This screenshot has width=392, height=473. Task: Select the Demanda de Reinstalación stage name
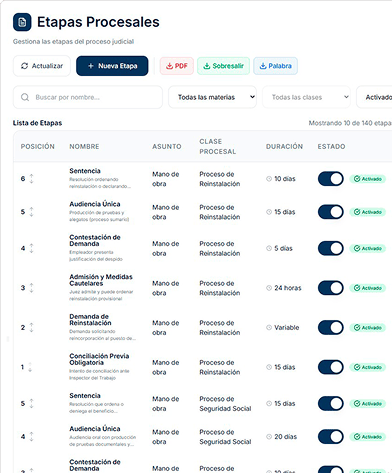[x=90, y=320]
